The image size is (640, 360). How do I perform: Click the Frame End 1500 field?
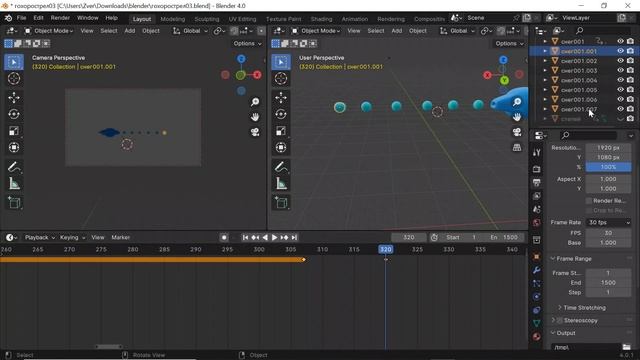point(609,282)
